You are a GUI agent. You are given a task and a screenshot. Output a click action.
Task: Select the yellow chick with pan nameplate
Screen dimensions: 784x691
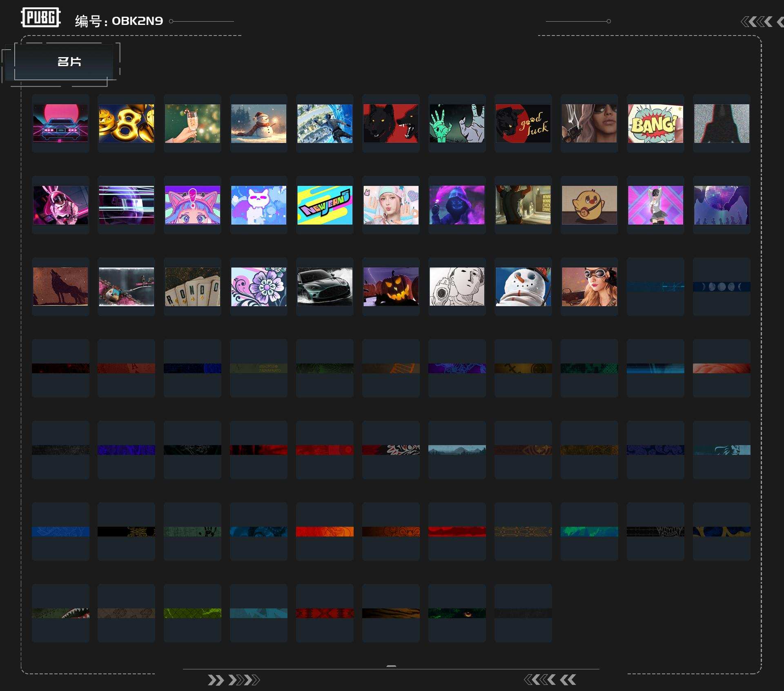click(590, 205)
